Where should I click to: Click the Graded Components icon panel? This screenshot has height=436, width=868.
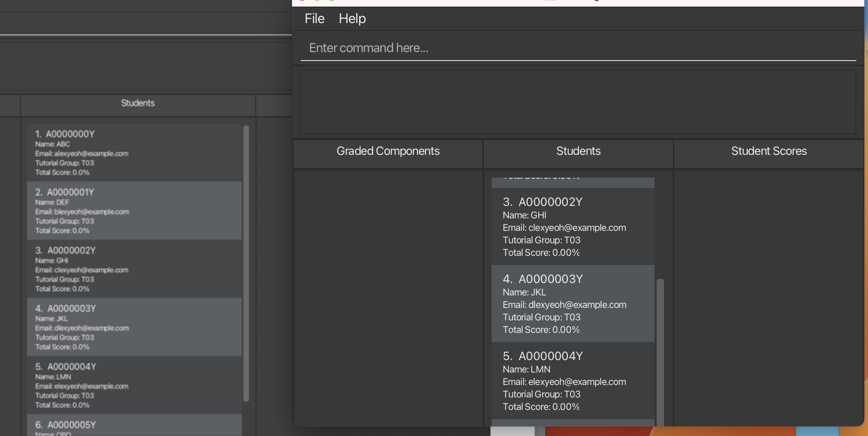pos(388,150)
